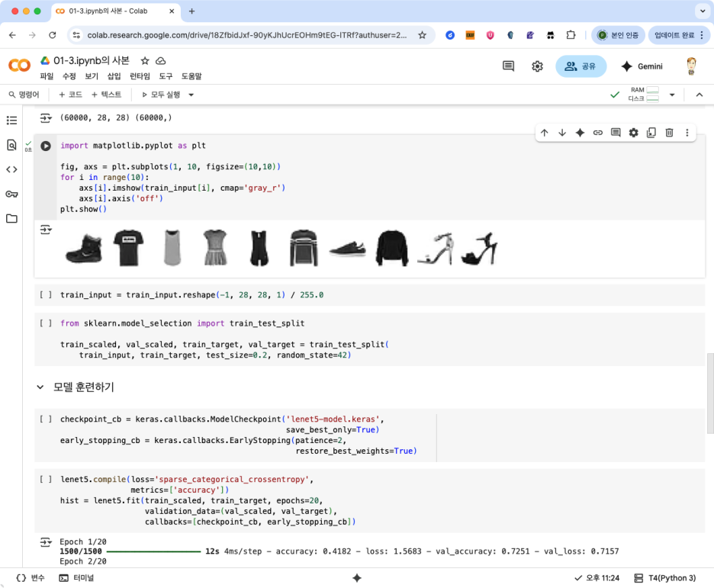Add a comment to the cell

tap(616, 133)
